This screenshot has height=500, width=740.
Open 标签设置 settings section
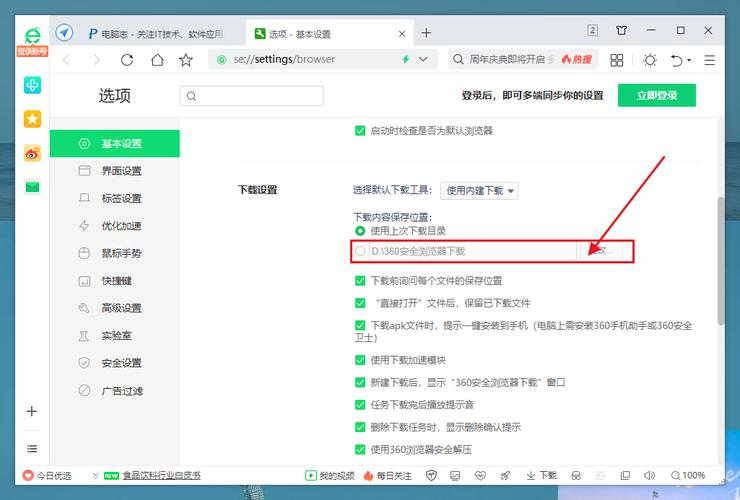pos(115,198)
